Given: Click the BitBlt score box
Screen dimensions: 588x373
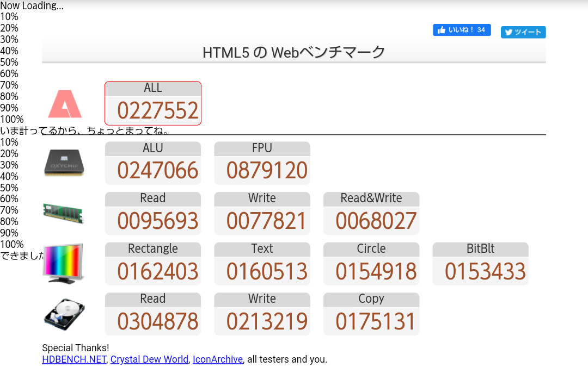Looking at the screenshot, I should point(480,264).
